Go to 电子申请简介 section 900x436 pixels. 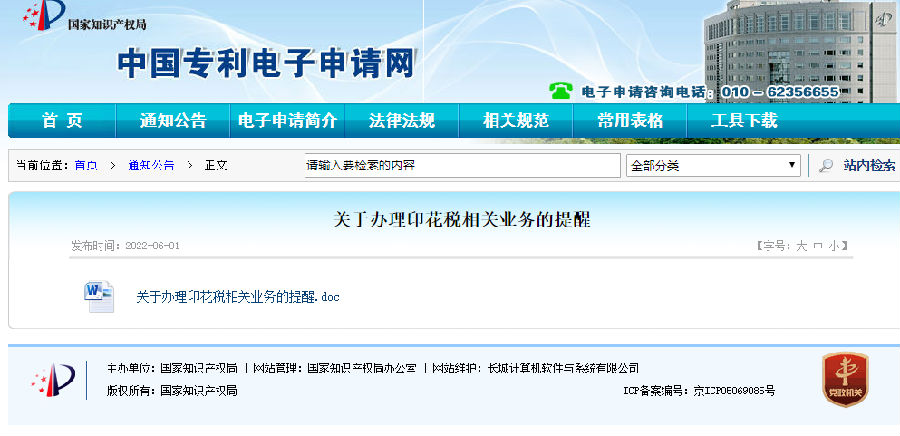pyautogui.click(x=287, y=121)
